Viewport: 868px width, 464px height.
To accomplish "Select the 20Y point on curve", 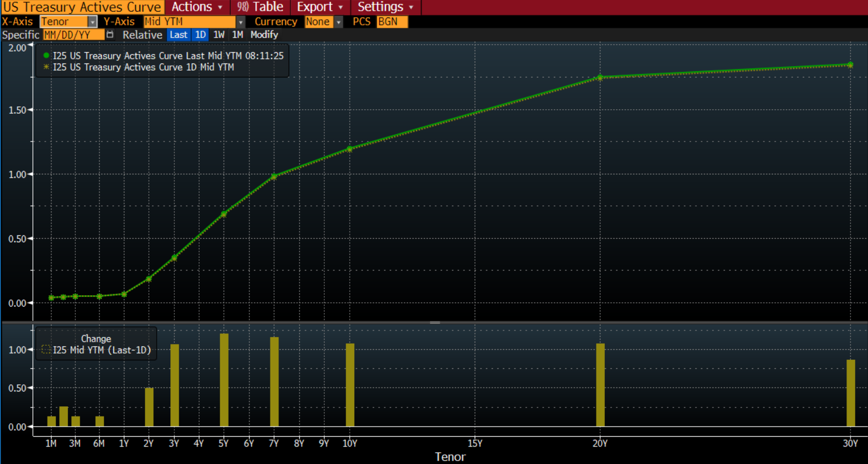I will [600, 78].
